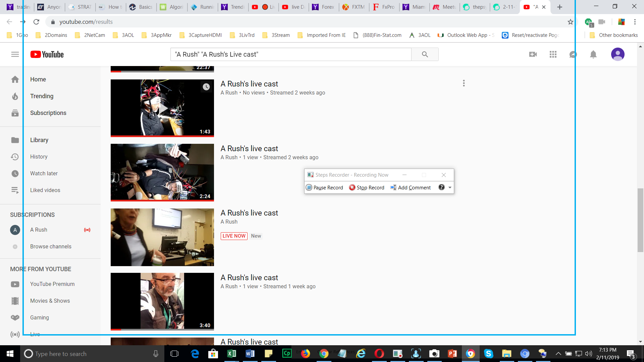Viewport: 644px width, 362px height.
Task: Open Movies & Shows
Action: point(50,301)
